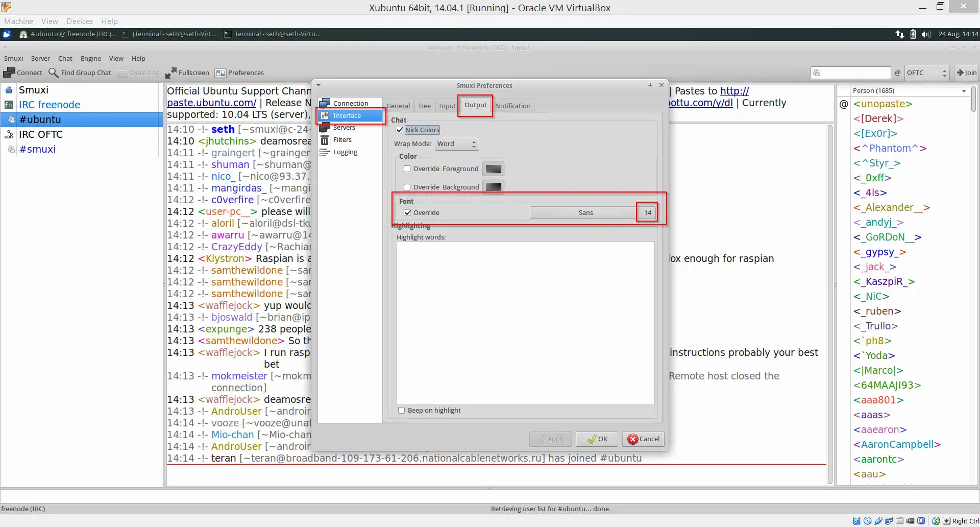The image size is (980, 527).
Task: Switch to the General tab
Action: pos(398,106)
